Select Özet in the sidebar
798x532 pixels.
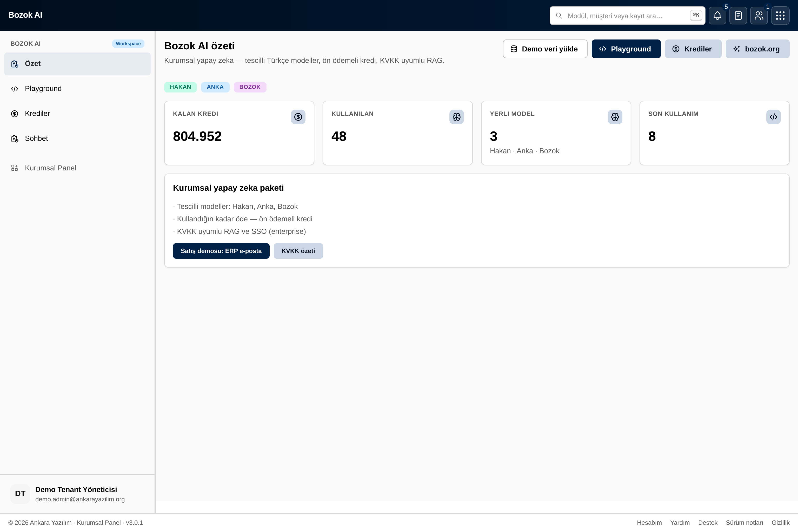pyautogui.click(x=77, y=64)
